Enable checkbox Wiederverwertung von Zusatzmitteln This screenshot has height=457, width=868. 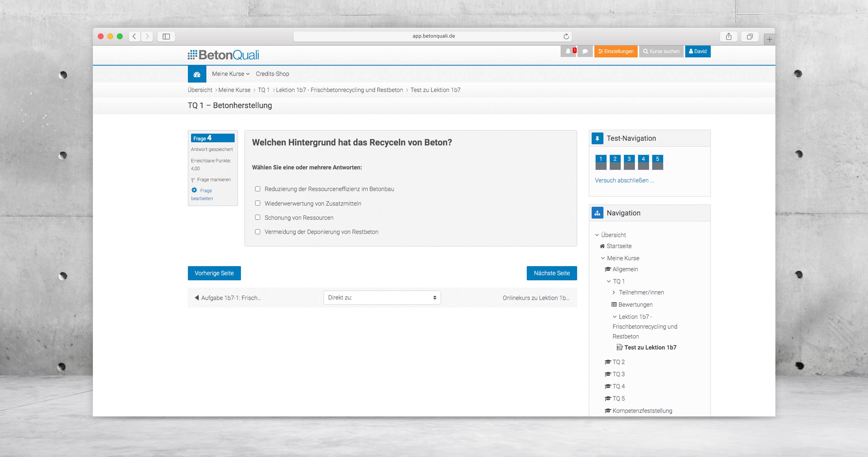pos(258,203)
